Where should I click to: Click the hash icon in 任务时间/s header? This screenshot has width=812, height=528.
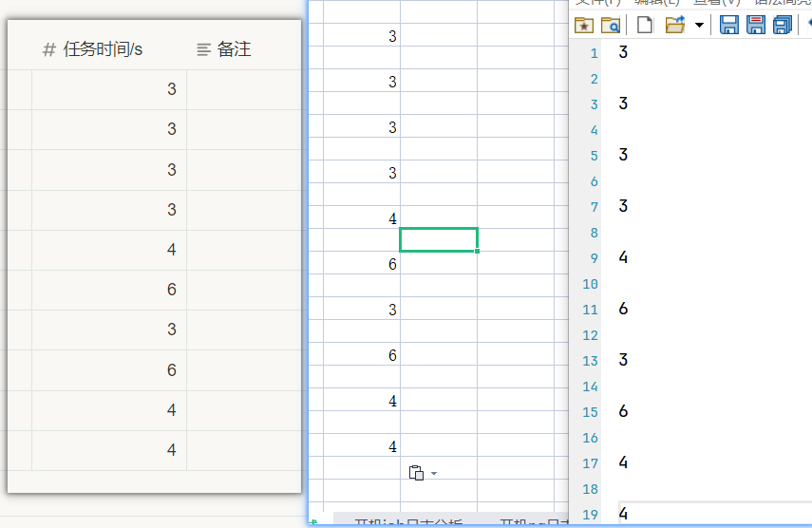[48, 49]
